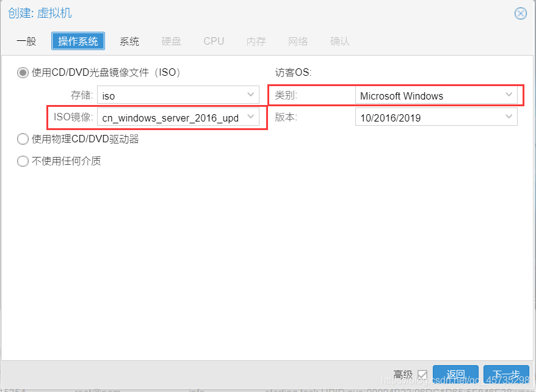Click the 下一步 button
The width and height of the screenshot is (536, 392).
tap(506, 374)
